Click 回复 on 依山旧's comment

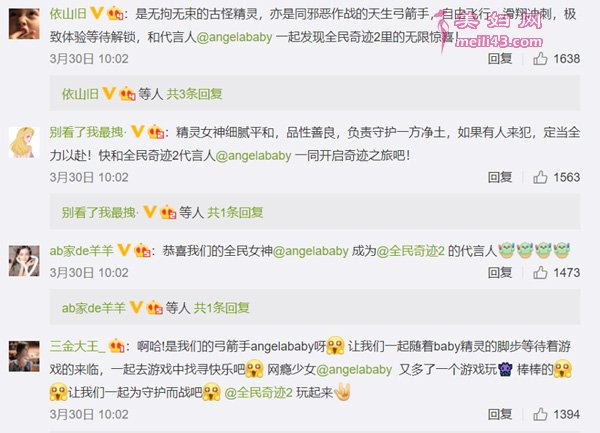(x=500, y=59)
